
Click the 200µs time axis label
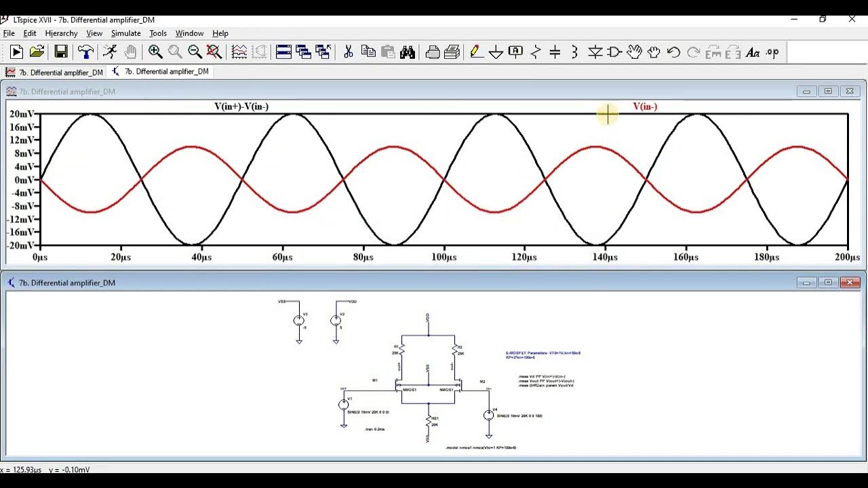point(847,258)
